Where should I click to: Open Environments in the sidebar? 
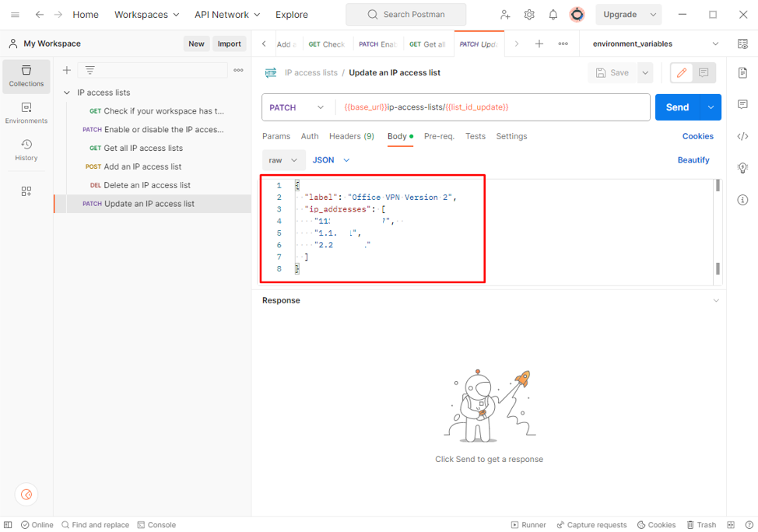[26, 113]
